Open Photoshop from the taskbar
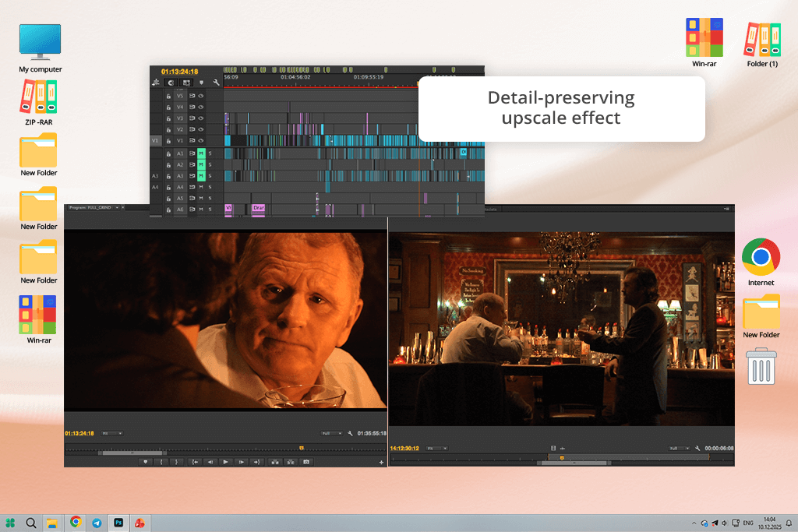Image resolution: width=798 pixels, height=532 pixels. coord(118,523)
